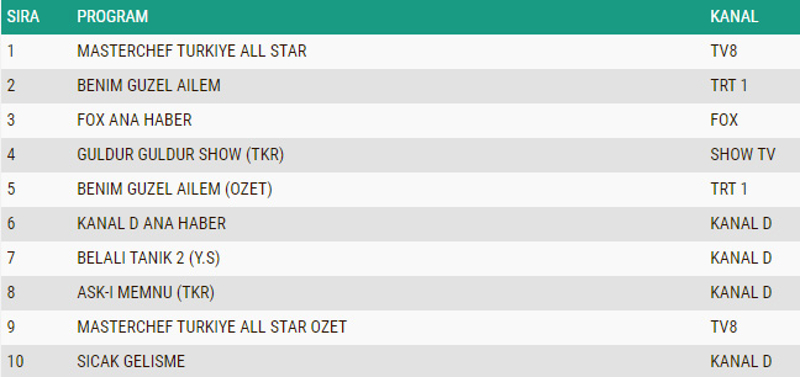Open MASTERCHEF TURKIYE ALL STAR OZET row
Image resolution: width=800 pixels, height=377 pixels.
(400, 327)
